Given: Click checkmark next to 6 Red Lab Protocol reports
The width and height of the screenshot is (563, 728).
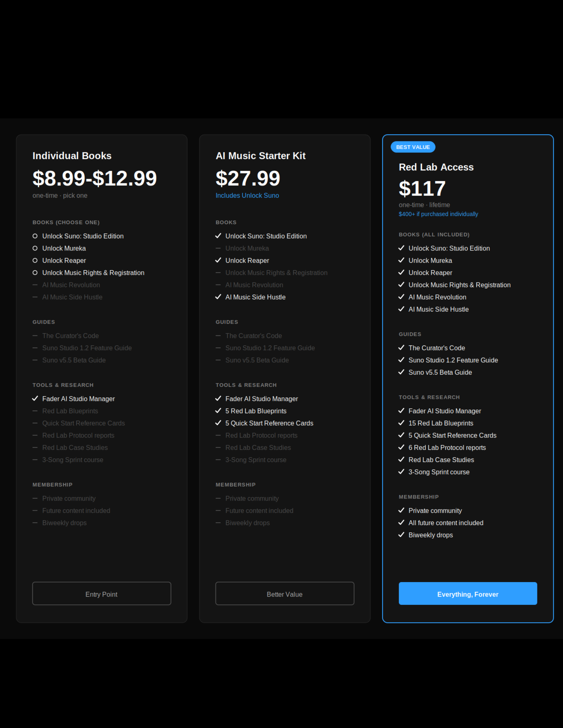Looking at the screenshot, I should (x=401, y=447).
